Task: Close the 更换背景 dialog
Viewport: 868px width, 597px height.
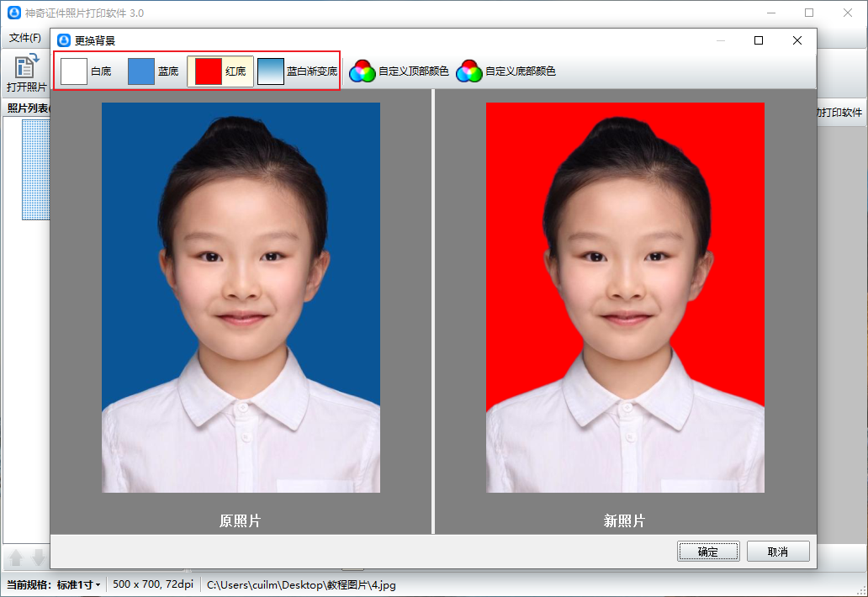Action: click(x=797, y=40)
